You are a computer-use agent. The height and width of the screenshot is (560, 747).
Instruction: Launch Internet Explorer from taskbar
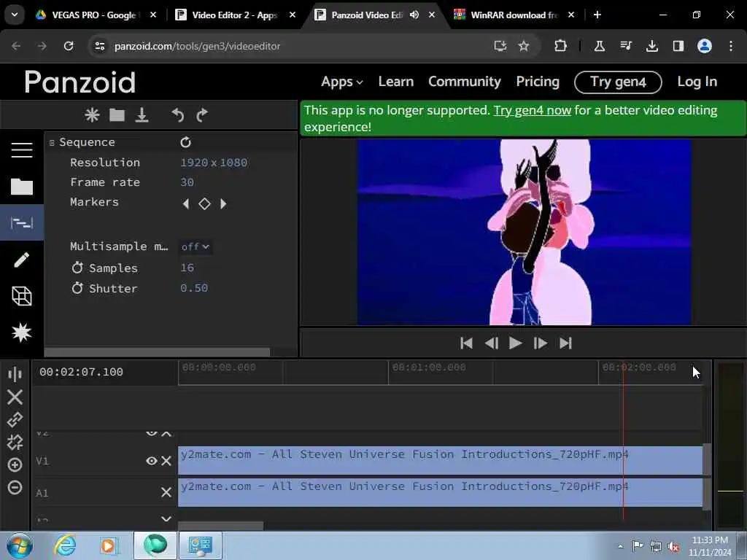pos(65,545)
